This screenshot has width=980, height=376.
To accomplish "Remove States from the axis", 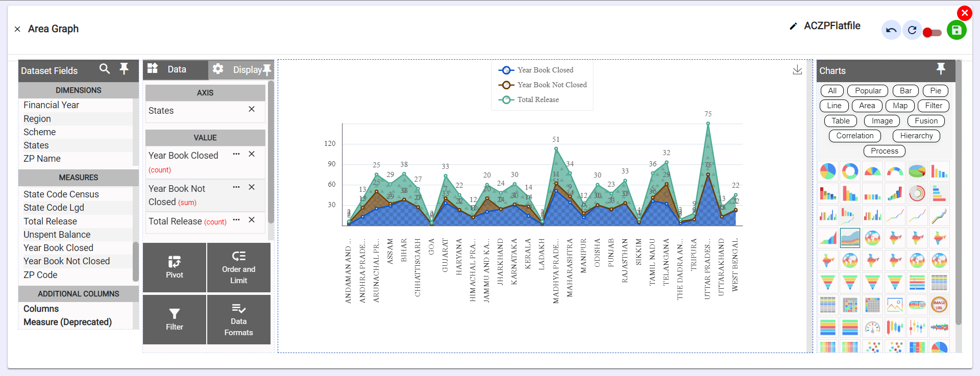I will pos(252,109).
